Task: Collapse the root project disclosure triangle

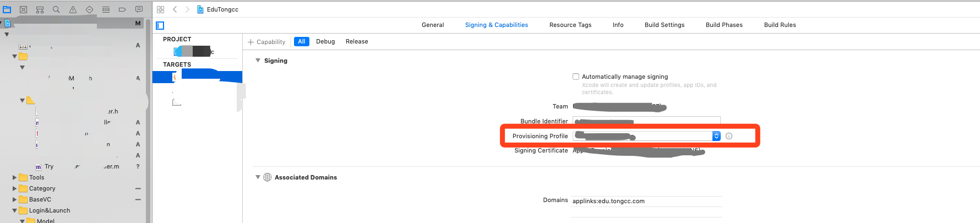Action: tap(2, 23)
